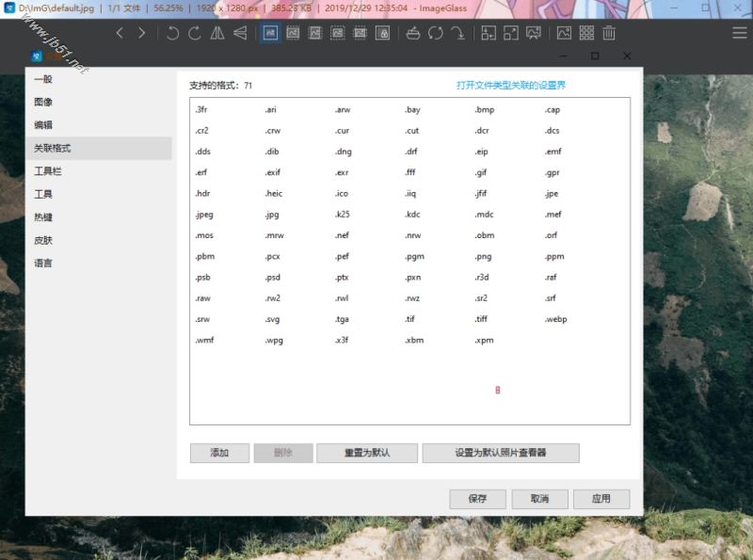The image size is (753, 560).
Task: Flip the image vertically
Action: (x=240, y=33)
